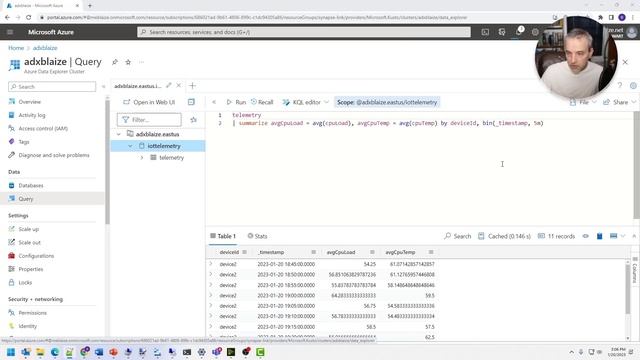This screenshot has height=360, width=640.
Task: Show favorites with the star next to Filter
Action: point(193,120)
